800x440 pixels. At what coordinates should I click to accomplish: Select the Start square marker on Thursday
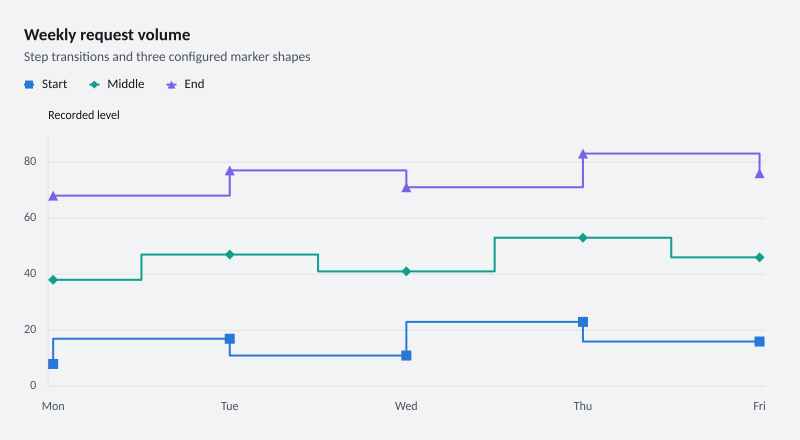click(x=583, y=322)
